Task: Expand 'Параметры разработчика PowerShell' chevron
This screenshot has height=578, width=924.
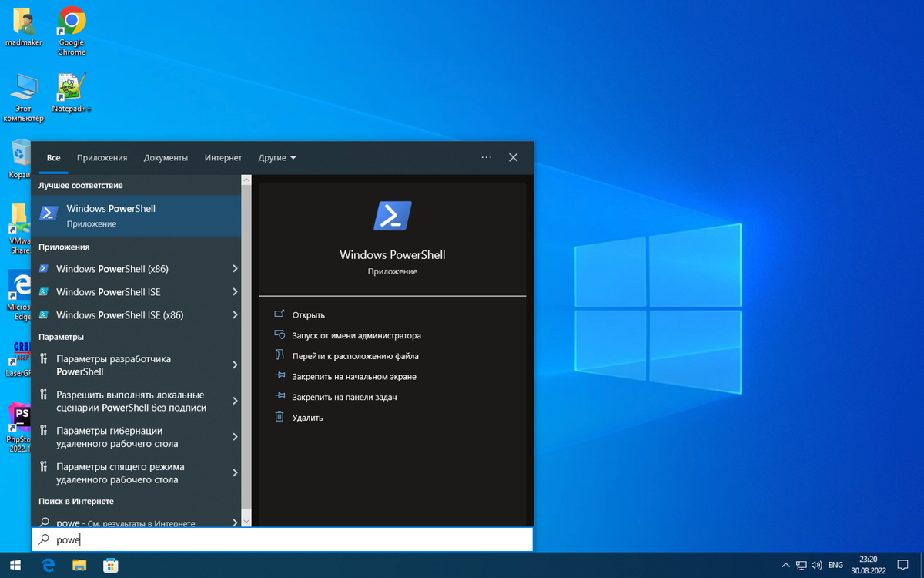Action: (x=235, y=365)
